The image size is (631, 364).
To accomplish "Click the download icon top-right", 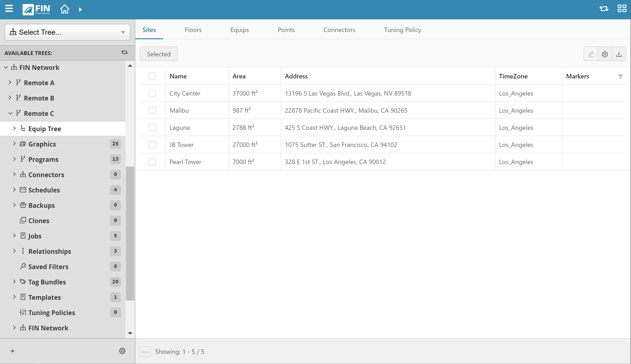I will pos(619,54).
